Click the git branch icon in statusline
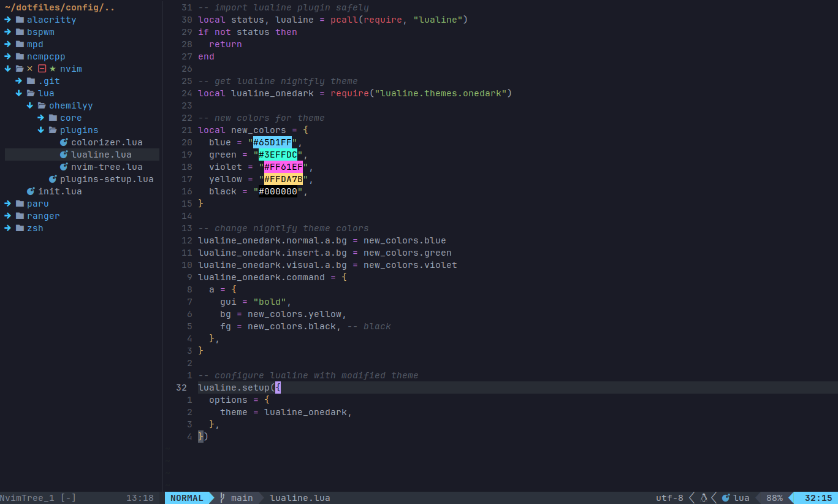The width and height of the screenshot is (838, 504). pos(223,498)
